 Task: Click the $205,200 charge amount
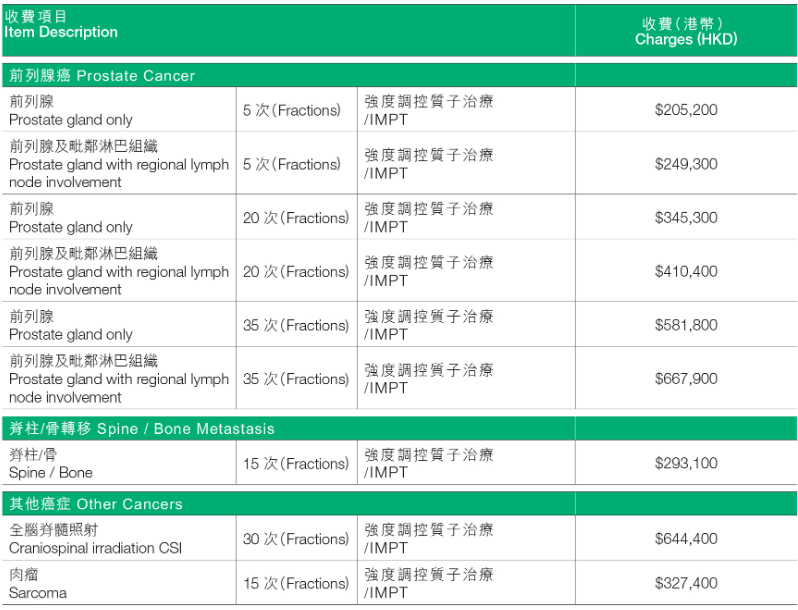(686, 110)
